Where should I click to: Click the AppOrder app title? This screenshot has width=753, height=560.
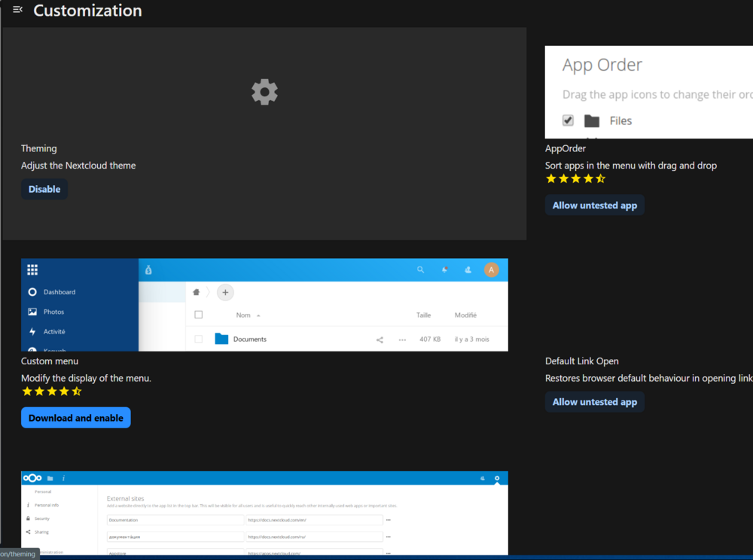566,148
